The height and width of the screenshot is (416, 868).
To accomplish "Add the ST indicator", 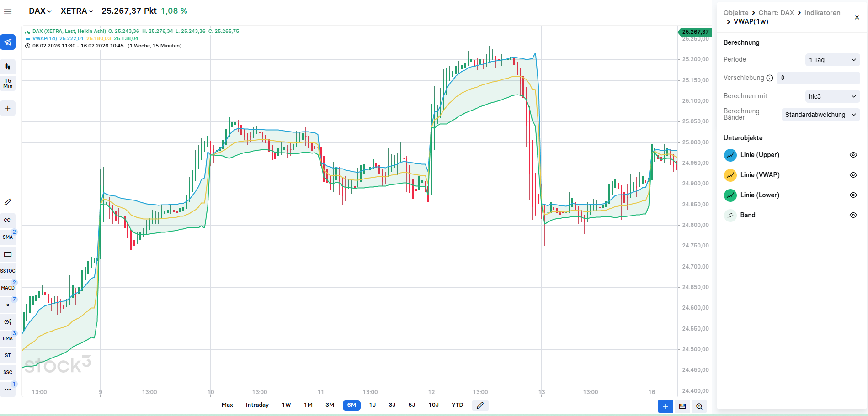I will point(8,355).
